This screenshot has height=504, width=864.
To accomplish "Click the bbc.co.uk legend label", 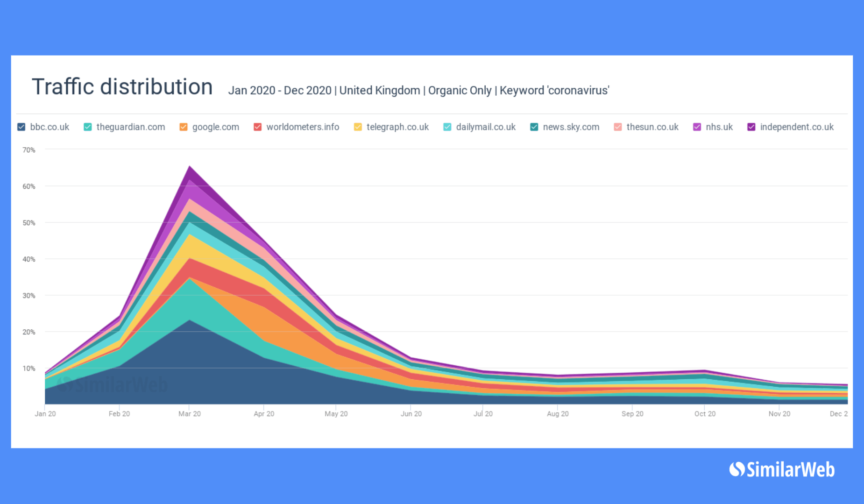I will click(50, 127).
